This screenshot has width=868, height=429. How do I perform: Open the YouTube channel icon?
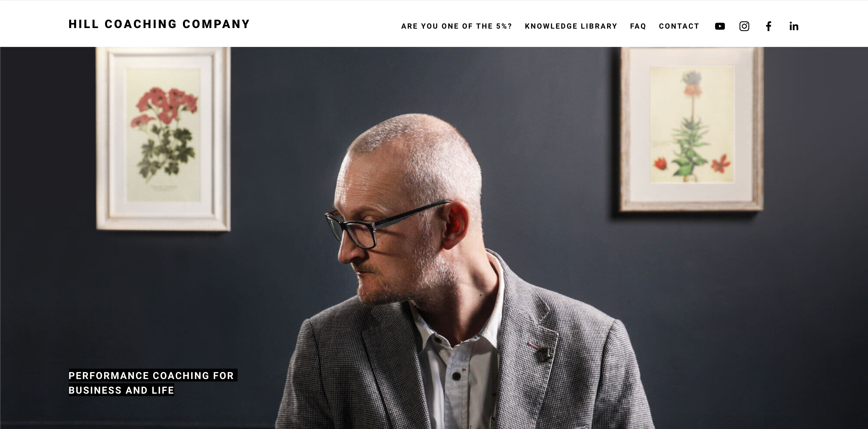(720, 26)
